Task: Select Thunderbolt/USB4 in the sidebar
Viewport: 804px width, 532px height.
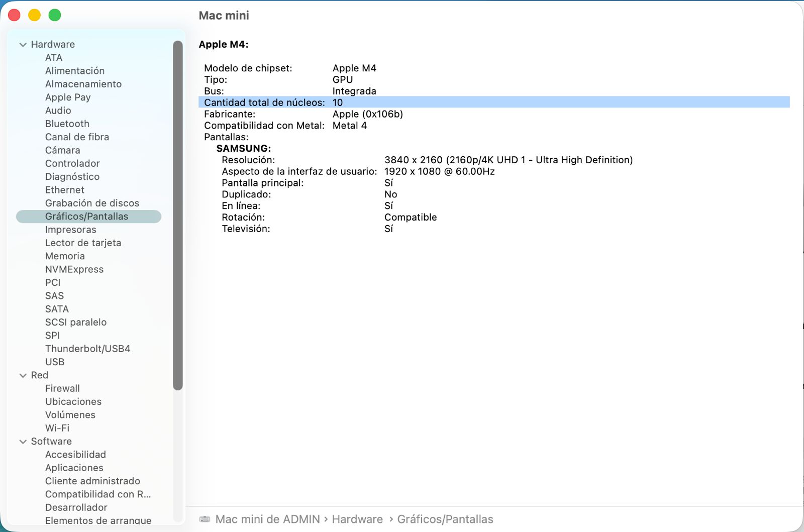Action: click(88, 349)
